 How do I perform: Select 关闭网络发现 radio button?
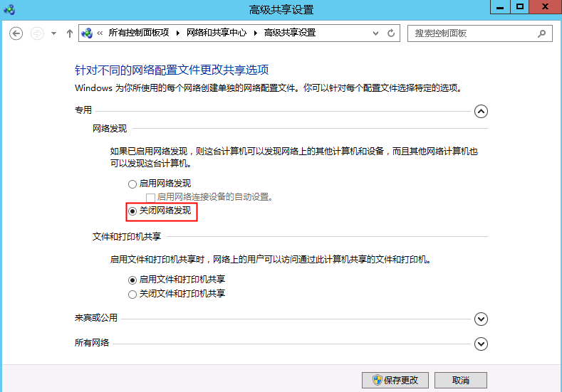tap(132, 211)
